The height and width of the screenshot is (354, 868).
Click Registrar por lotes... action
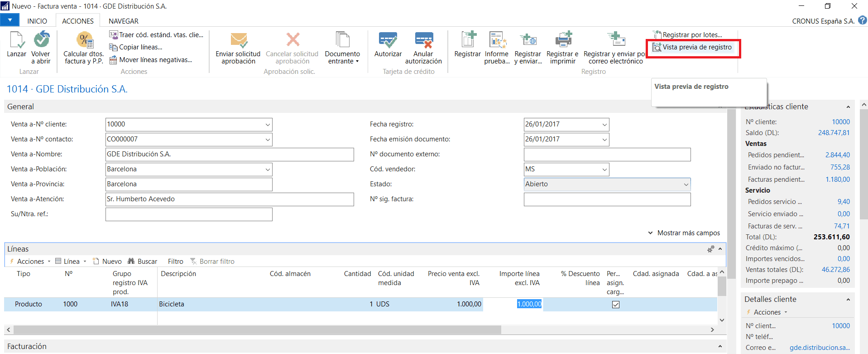pyautogui.click(x=687, y=35)
